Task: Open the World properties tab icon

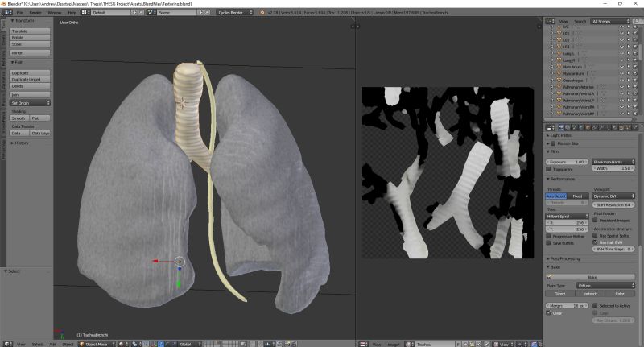Action: tap(580, 127)
